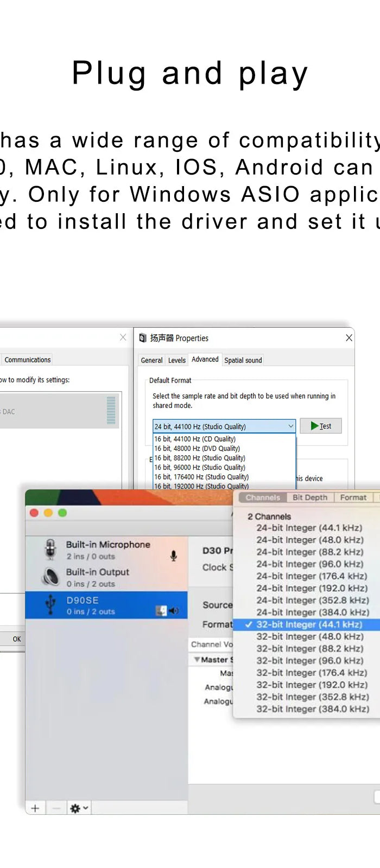
Task: Click the Built-in Microphone device icon
Action: tap(50, 549)
